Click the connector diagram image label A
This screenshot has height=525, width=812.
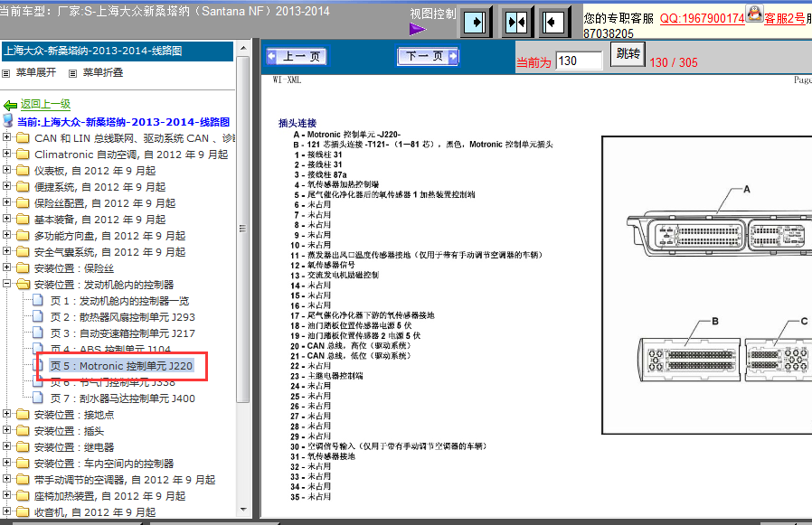[747, 189]
